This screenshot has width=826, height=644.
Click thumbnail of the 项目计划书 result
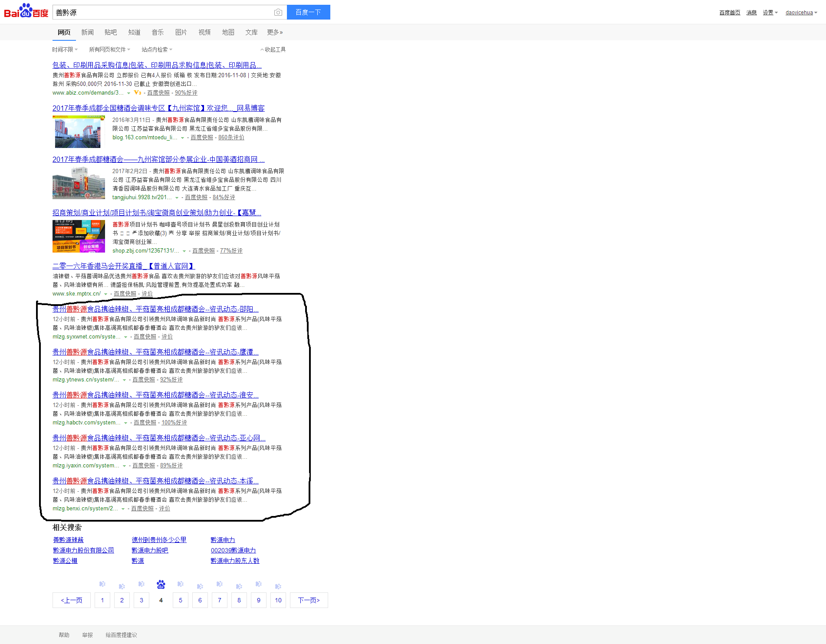pyautogui.click(x=79, y=237)
